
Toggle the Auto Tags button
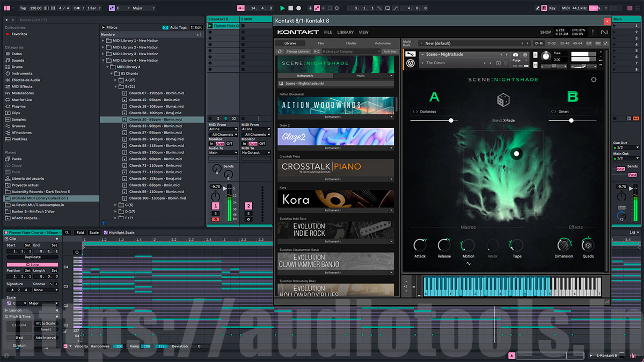(x=175, y=27)
